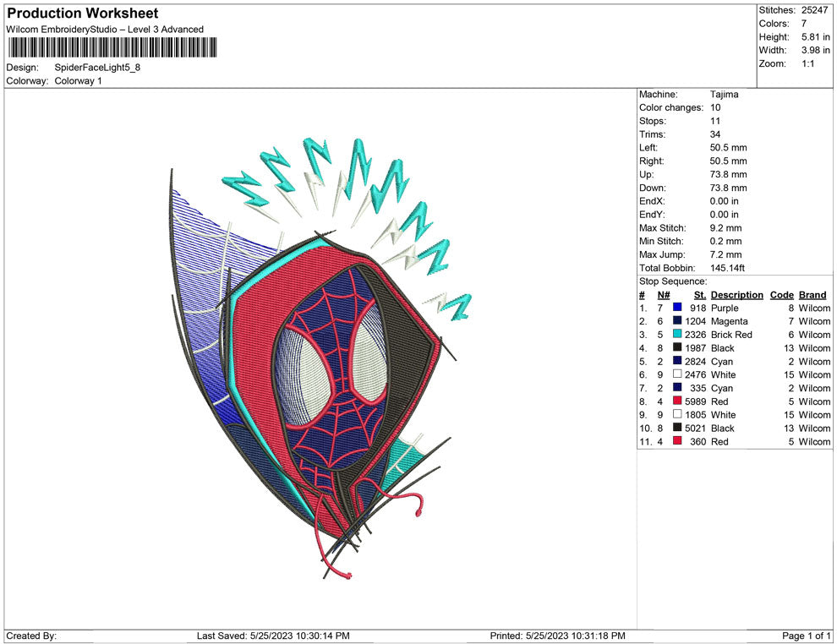Click the St. column header

[x=700, y=295]
